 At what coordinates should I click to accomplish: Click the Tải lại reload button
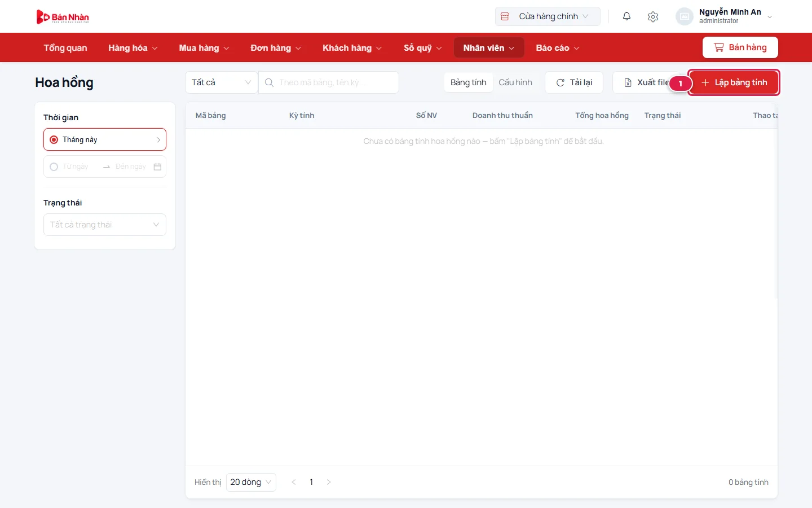point(574,82)
